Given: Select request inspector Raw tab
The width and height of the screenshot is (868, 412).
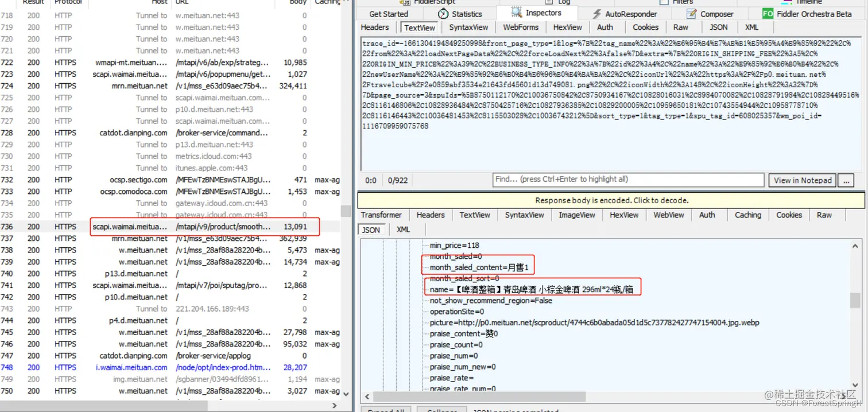Looking at the screenshot, I should click(681, 27).
